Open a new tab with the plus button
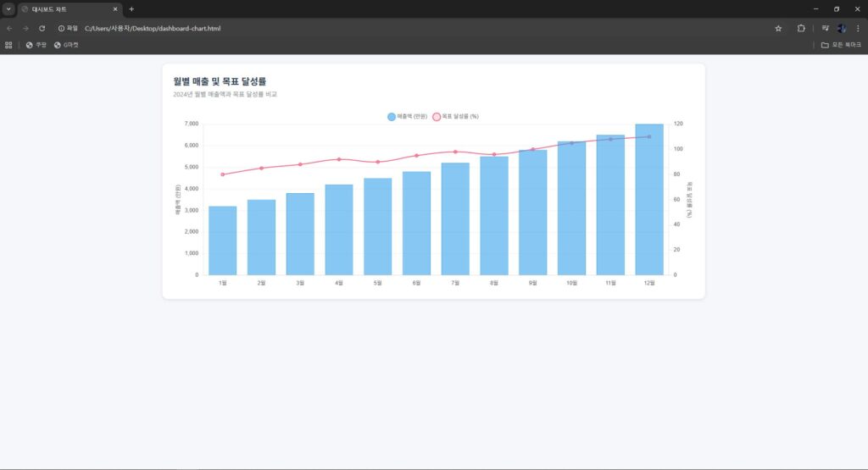This screenshot has height=470, width=868. [x=131, y=8]
